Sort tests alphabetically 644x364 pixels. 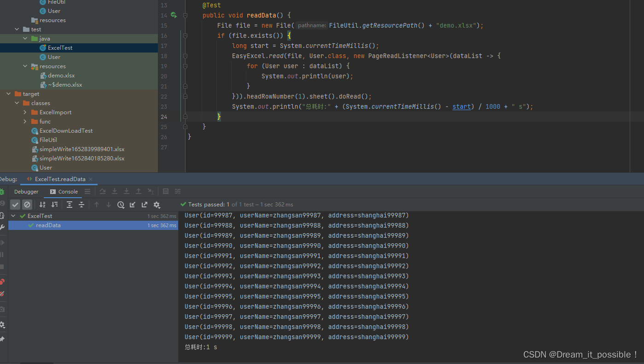pyautogui.click(x=42, y=205)
